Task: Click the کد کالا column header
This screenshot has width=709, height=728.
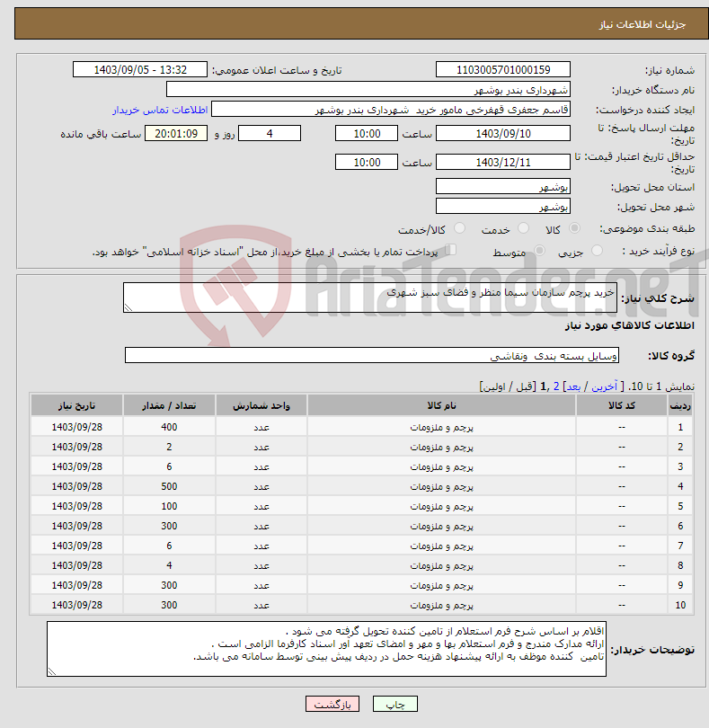Action: point(622,405)
